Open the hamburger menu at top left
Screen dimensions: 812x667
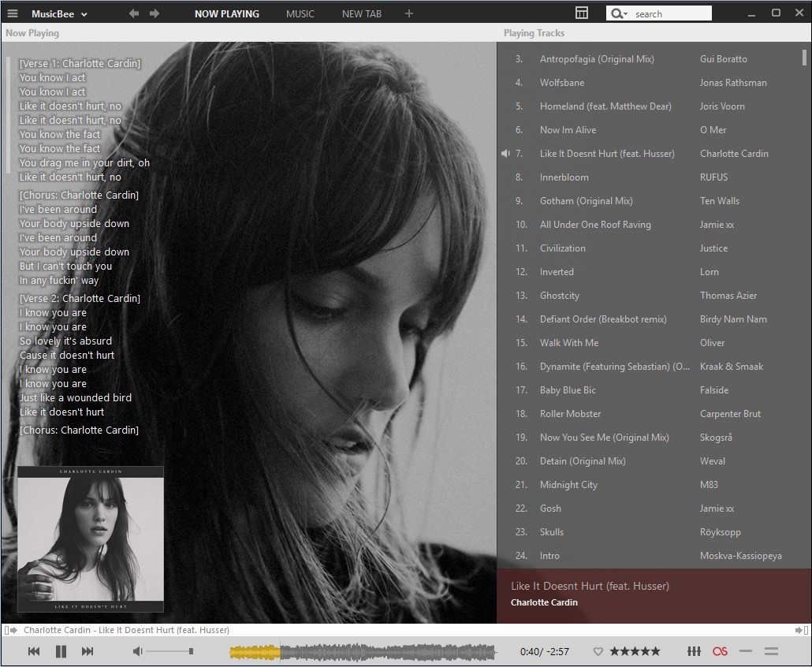pyautogui.click(x=13, y=13)
